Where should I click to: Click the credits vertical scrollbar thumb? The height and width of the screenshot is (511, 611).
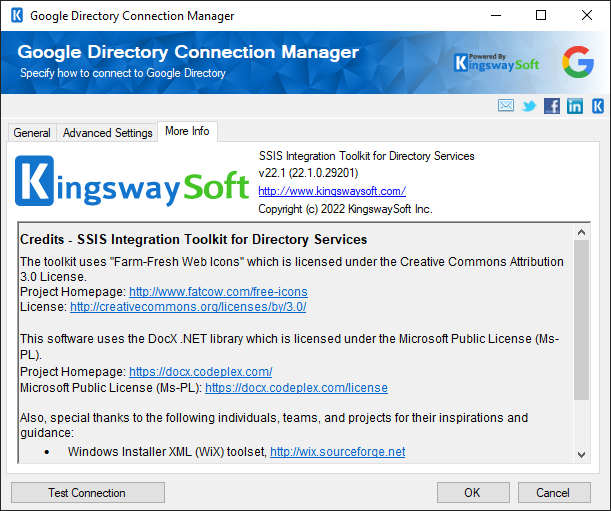point(581,320)
